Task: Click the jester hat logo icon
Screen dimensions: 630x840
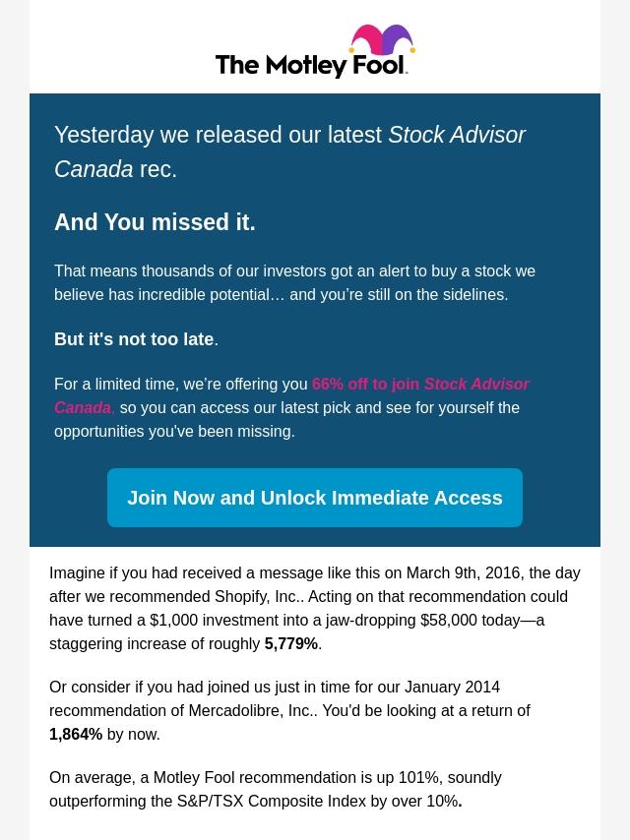Action: 382,39
